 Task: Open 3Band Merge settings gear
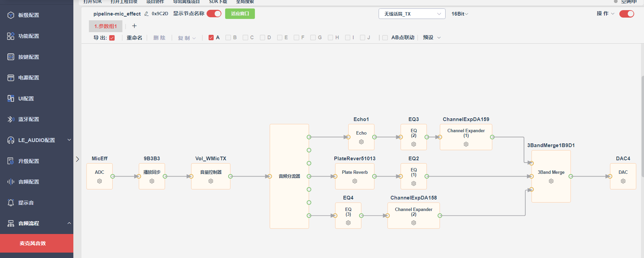(551, 181)
